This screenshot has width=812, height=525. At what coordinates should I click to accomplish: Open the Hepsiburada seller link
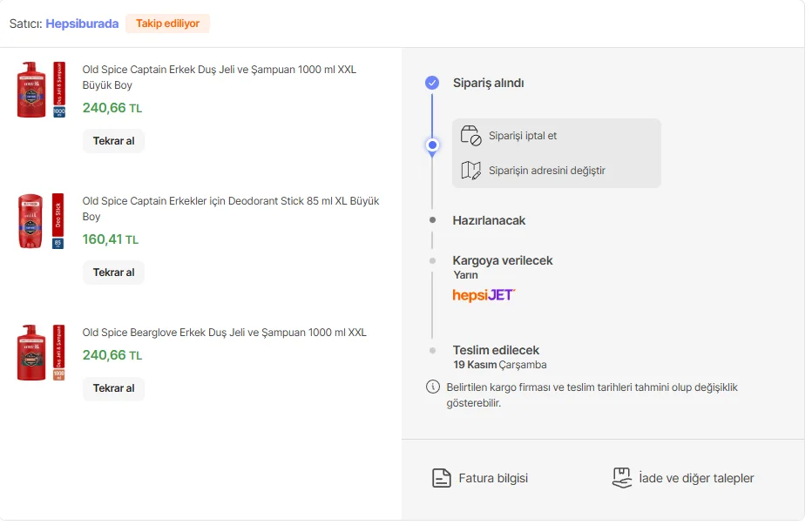click(82, 24)
